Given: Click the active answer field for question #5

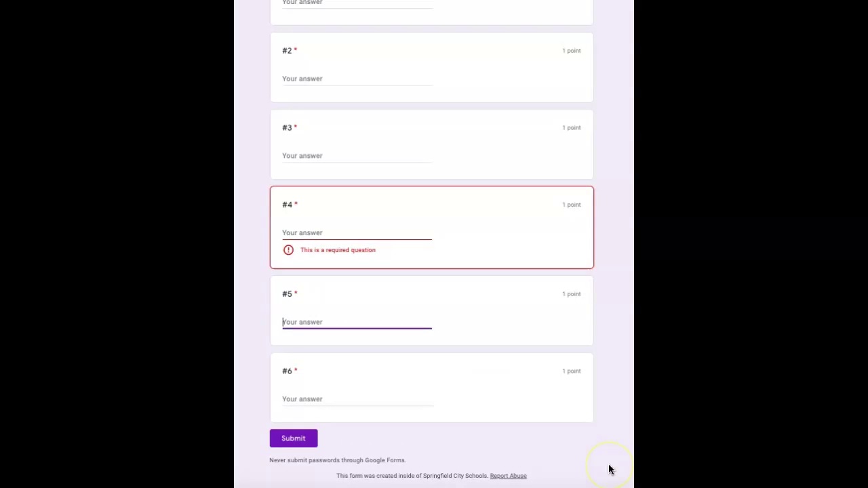Looking at the screenshot, I should click(x=357, y=322).
